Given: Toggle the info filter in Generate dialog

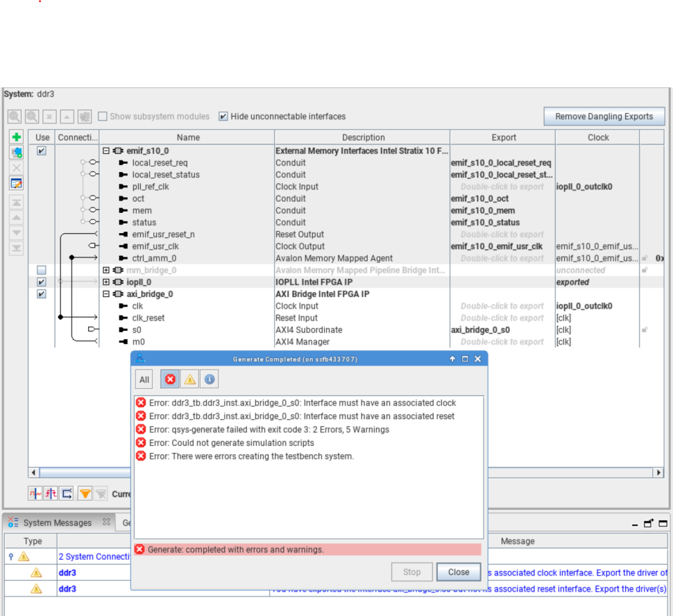Looking at the screenshot, I should click(x=209, y=379).
